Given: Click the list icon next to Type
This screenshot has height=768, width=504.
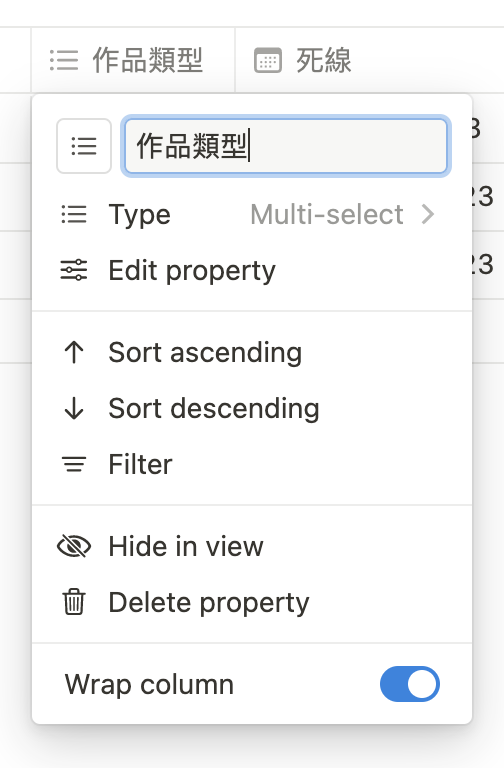Looking at the screenshot, I should pyautogui.click(x=74, y=215).
